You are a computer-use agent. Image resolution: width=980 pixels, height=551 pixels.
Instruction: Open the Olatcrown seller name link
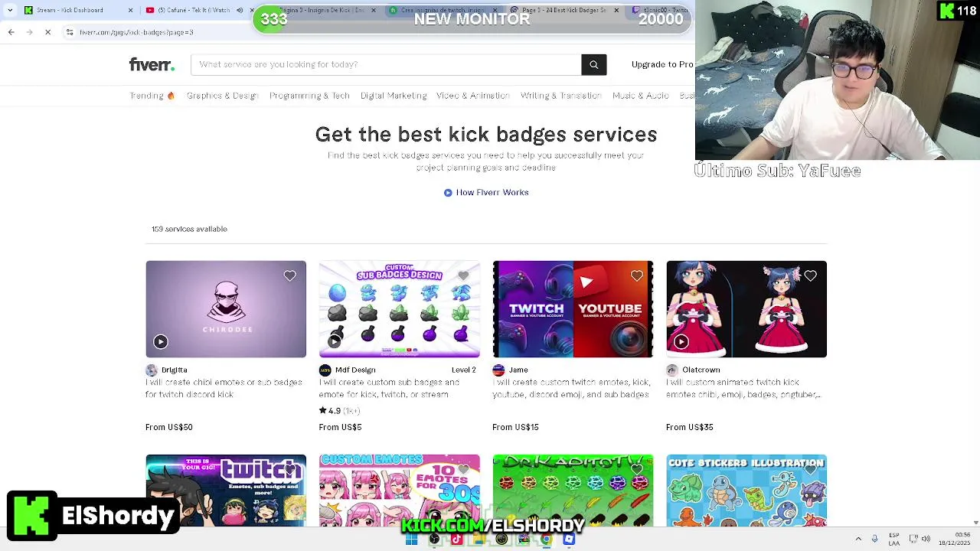(701, 370)
